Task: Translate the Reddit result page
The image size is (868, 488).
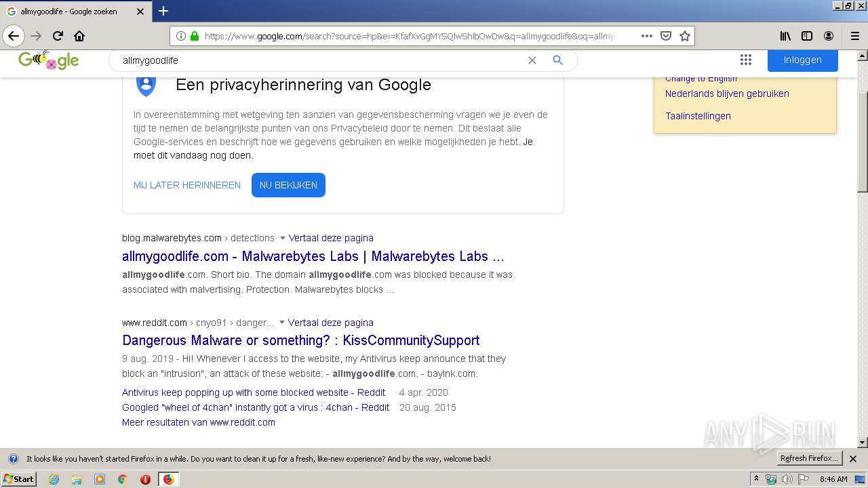Action: pyautogui.click(x=330, y=323)
